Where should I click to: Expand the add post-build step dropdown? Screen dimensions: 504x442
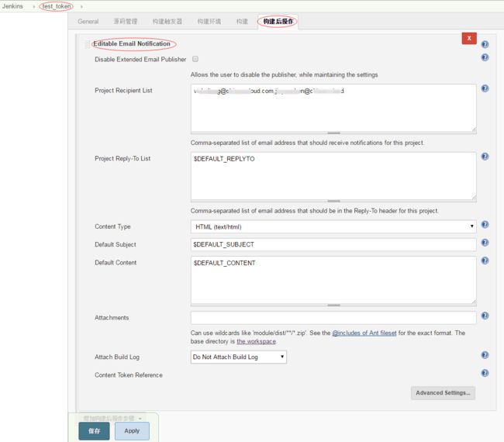click(112, 418)
